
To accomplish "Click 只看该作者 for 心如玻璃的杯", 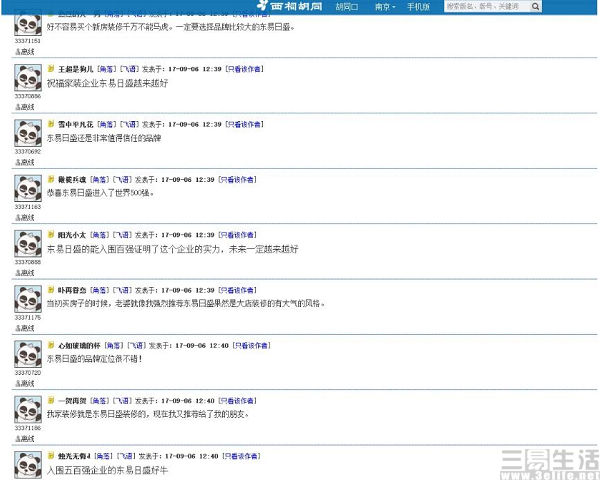I will 251,346.
